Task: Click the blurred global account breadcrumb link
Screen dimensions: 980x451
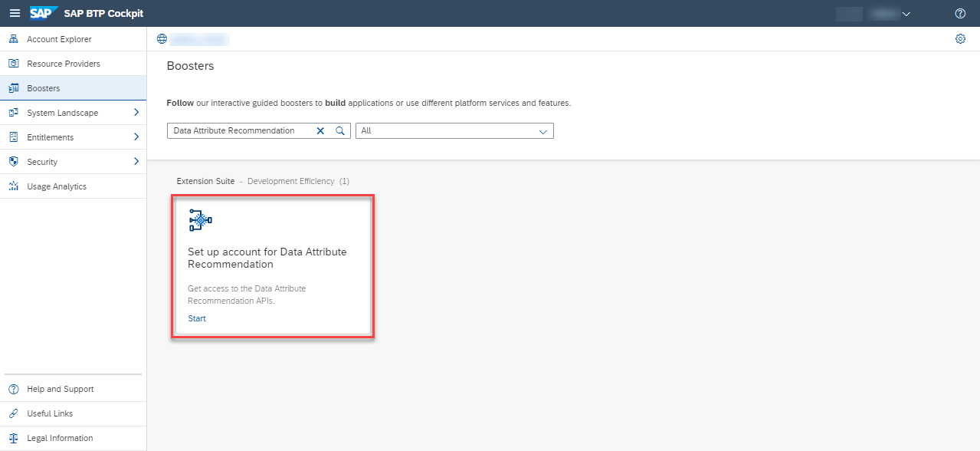Action: click(200, 39)
